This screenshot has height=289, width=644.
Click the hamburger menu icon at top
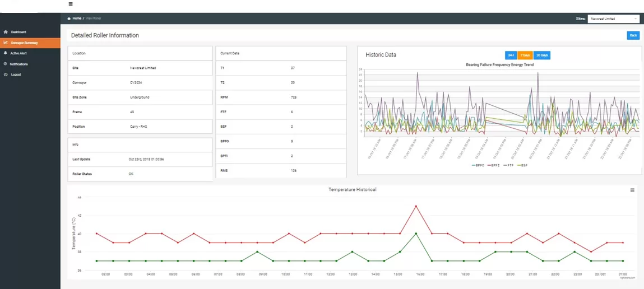click(x=70, y=4)
